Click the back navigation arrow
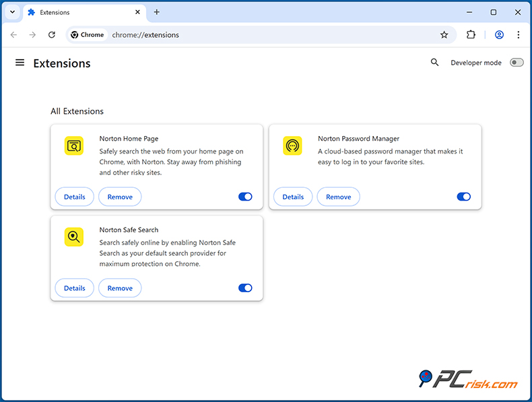 14,35
